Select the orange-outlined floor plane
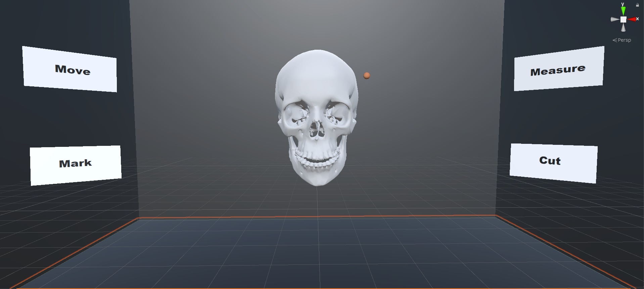Viewport: 644px width, 289px height. click(316, 252)
